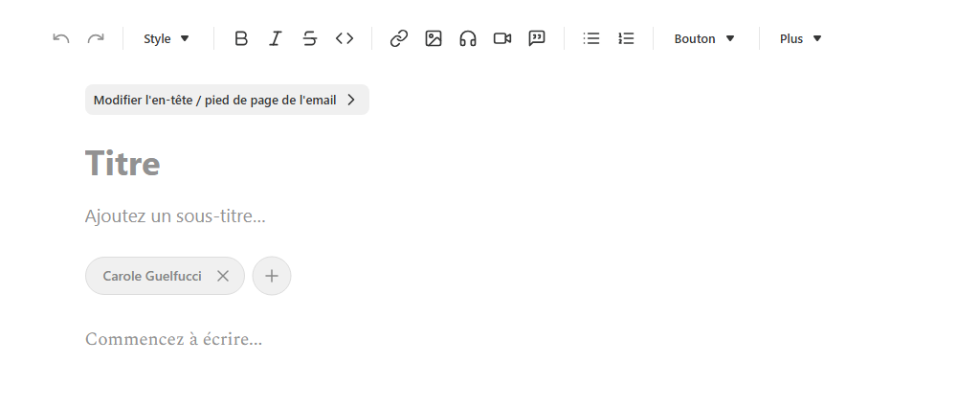The width and height of the screenshot is (980, 408).
Task: Add an image to the post
Action: click(434, 38)
